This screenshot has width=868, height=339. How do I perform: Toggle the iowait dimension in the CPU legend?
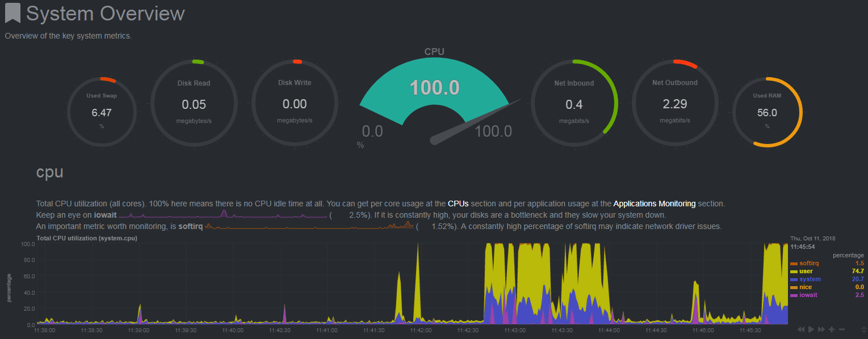coord(807,295)
